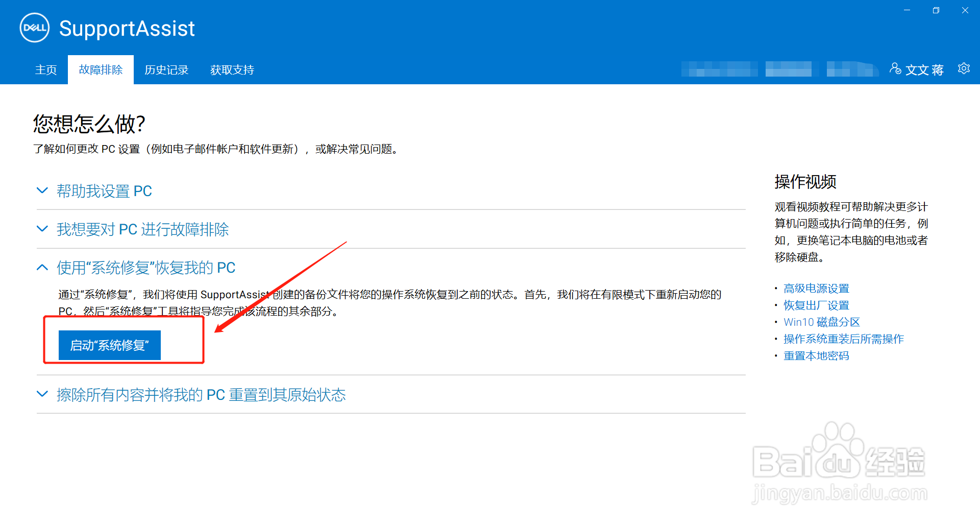This screenshot has width=980, height=526.
Task: Click the Dell logo icon
Action: [35, 28]
